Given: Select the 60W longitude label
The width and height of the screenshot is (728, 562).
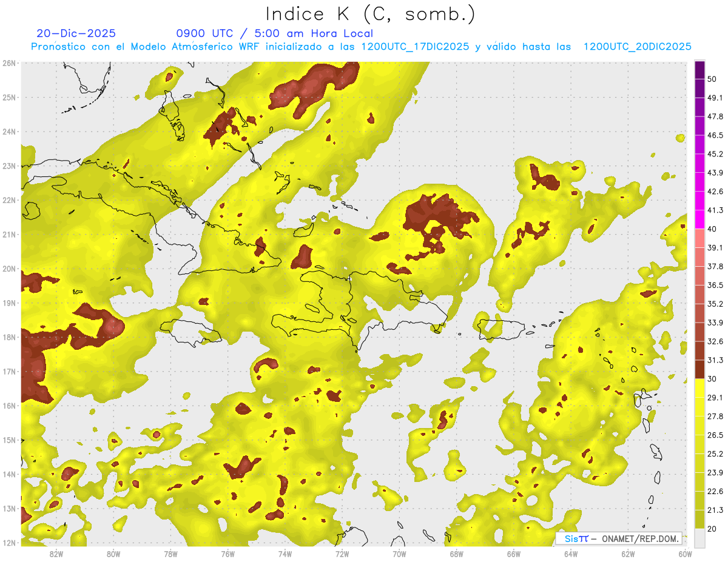Looking at the screenshot, I should [685, 554].
